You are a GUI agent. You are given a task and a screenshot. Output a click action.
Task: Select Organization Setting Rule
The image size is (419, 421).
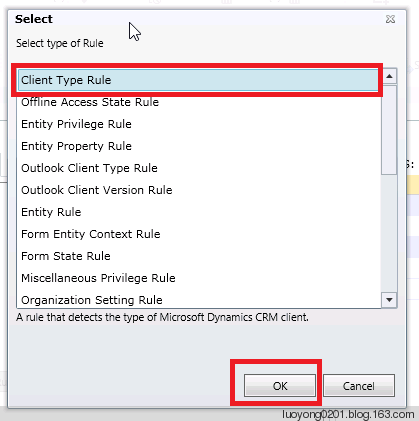coord(199,300)
